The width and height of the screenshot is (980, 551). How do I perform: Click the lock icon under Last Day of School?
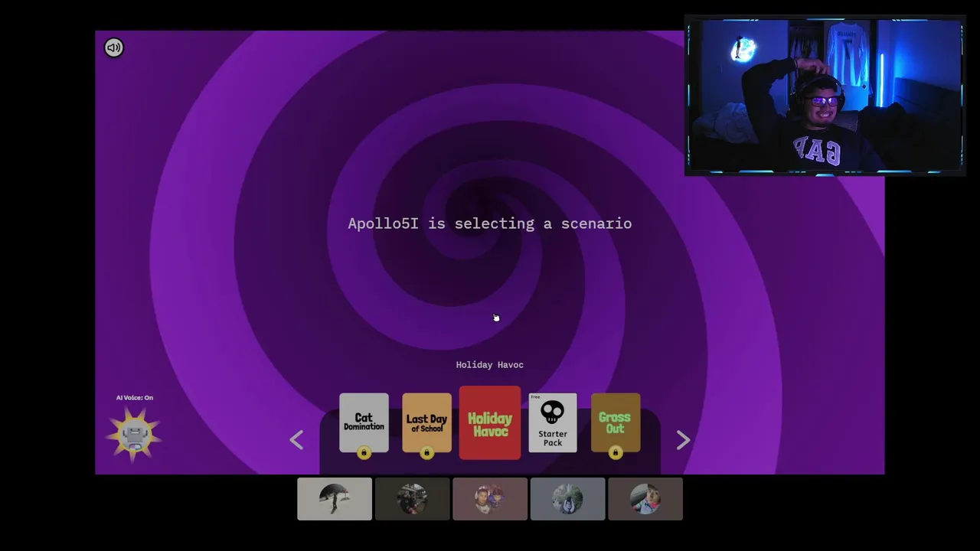point(426,453)
